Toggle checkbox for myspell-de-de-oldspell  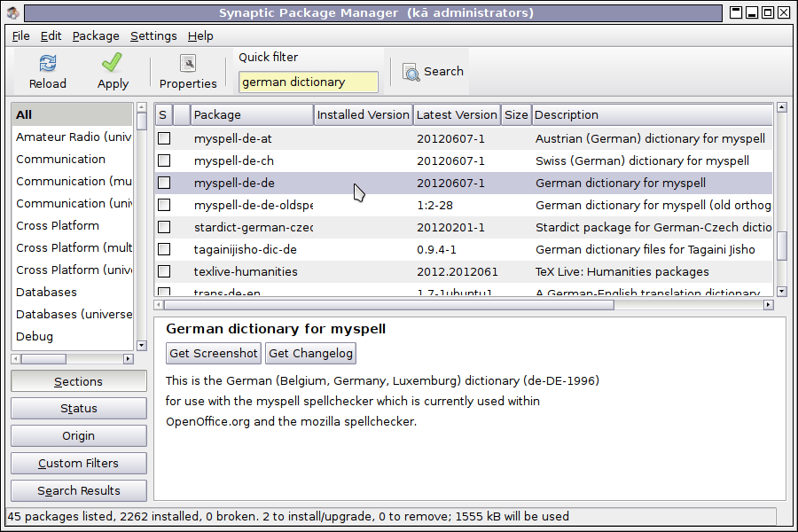164,205
